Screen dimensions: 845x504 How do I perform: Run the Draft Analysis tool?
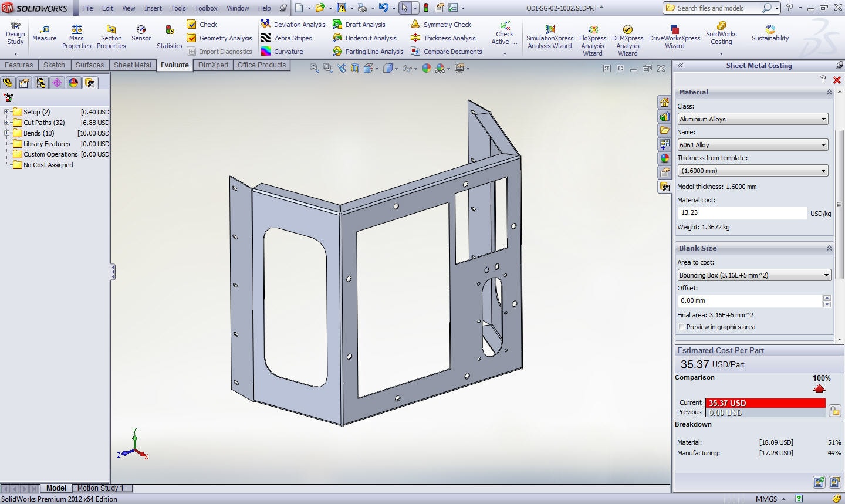point(359,25)
